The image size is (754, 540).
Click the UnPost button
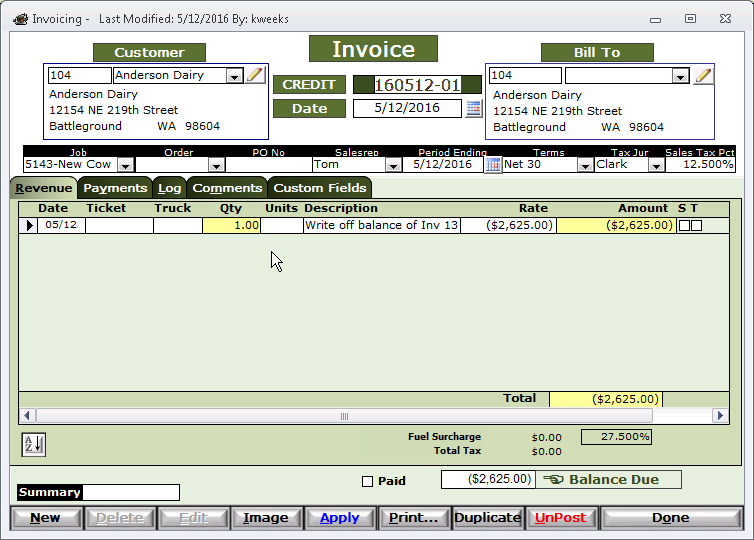point(561,518)
